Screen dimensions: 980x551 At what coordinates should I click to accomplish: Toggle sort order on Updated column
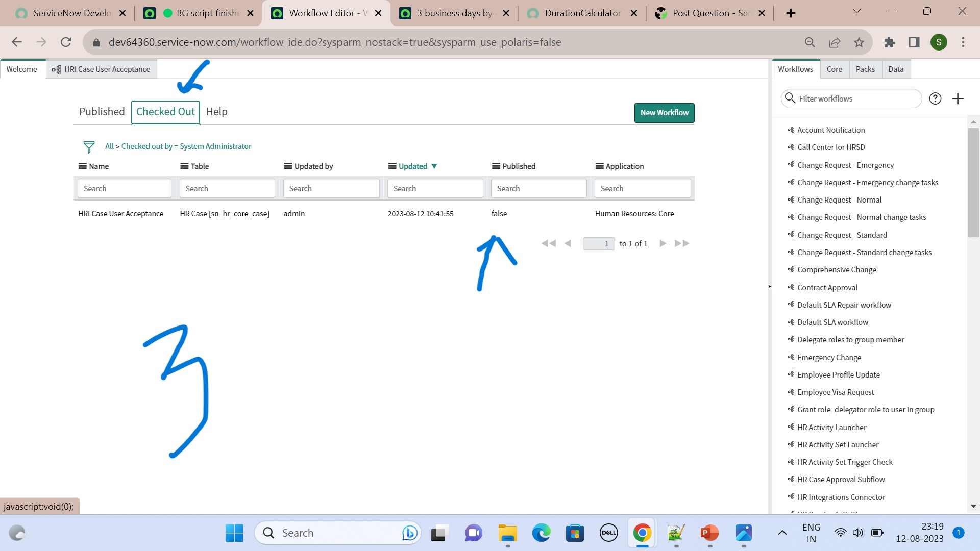pyautogui.click(x=413, y=166)
